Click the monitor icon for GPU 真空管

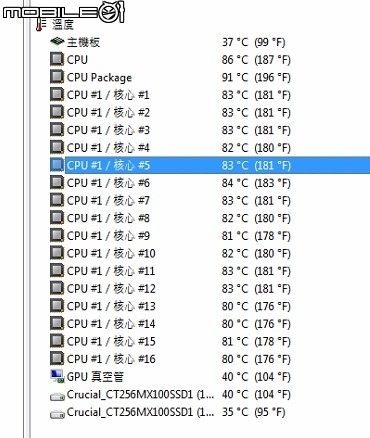pos(57,376)
